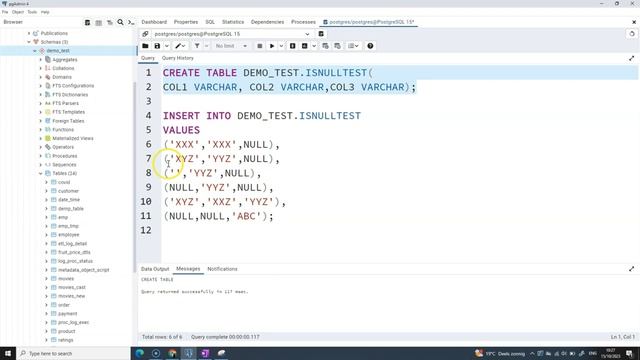Click the View Data grid icon in Browser panel
The width and height of the screenshot is (640, 360).
click(98, 22)
